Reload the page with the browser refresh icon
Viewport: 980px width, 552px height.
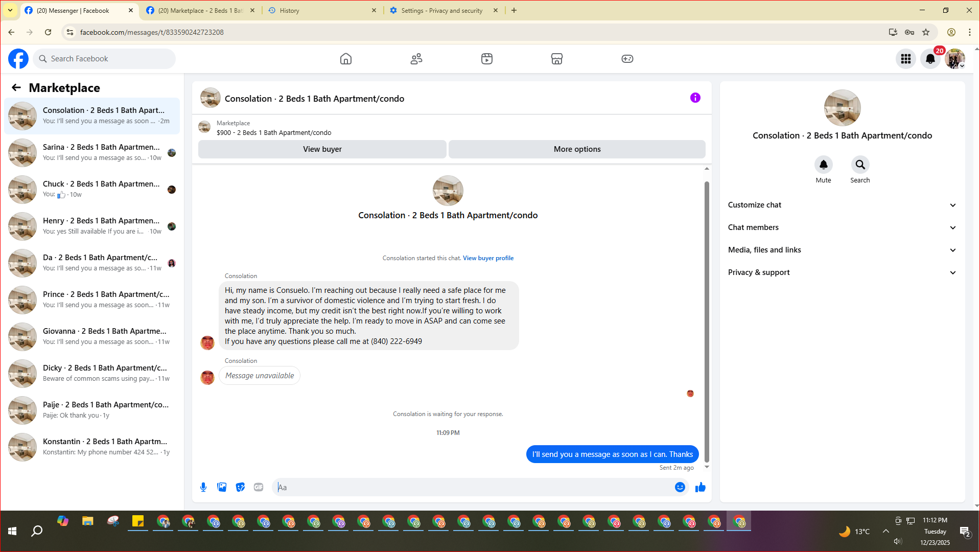[x=48, y=32]
